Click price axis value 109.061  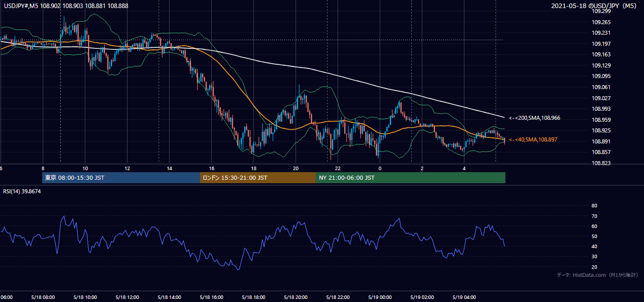pos(601,87)
